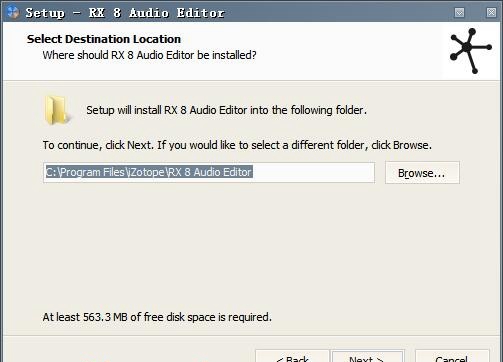The width and height of the screenshot is (503, 362).
Task: Click blank area inside destination folder field
Action: click(x=313, y=172)
